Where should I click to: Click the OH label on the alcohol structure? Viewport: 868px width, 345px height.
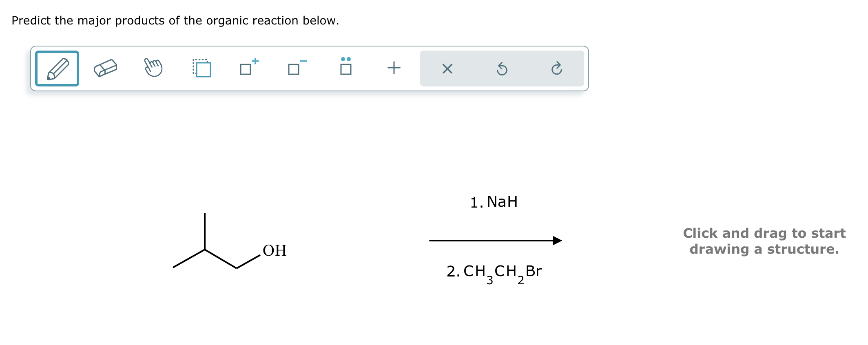tap(274, 251)
